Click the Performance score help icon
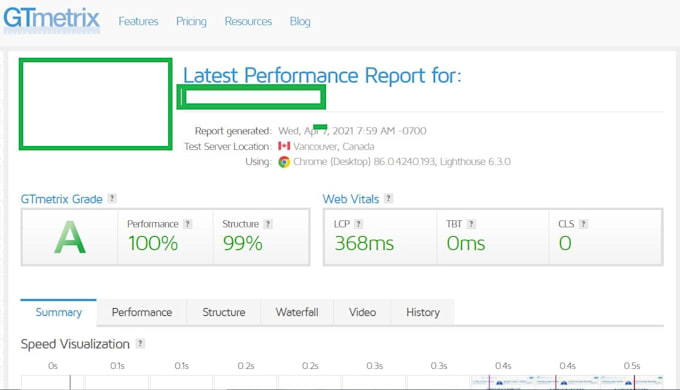680x390 pixels. (x=187, y=224)
